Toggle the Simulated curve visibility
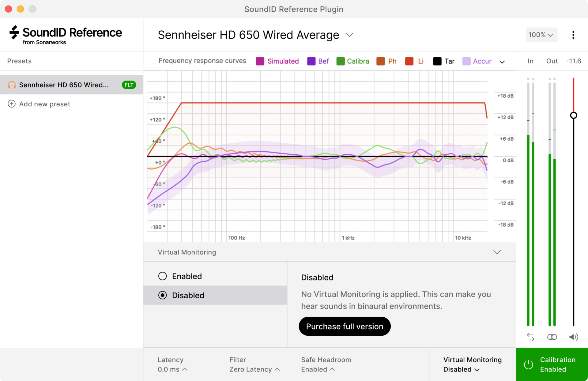 (260, 61)
